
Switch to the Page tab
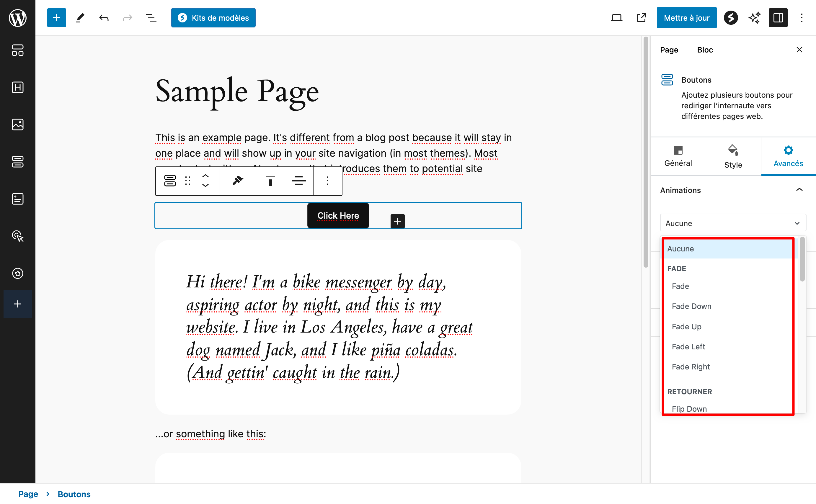[669, 50]
